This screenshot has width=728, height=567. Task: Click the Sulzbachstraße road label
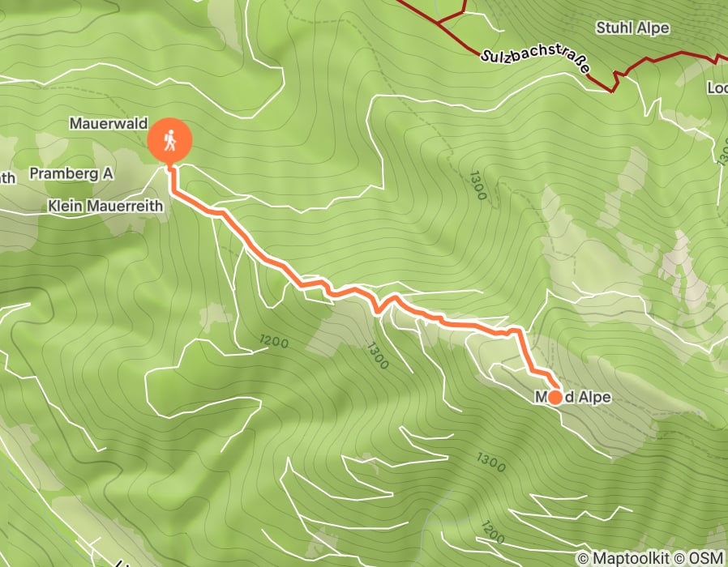535,60
